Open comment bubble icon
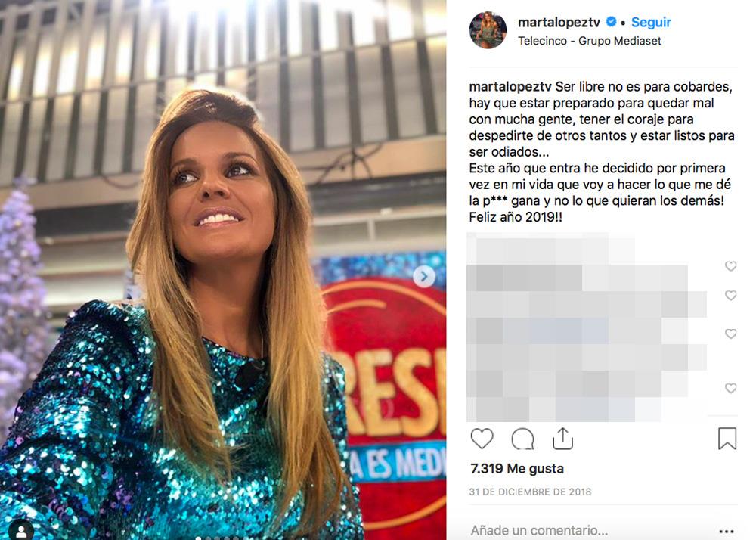The width and height of the screenshot is (756, 540). (x=522, y=439)
